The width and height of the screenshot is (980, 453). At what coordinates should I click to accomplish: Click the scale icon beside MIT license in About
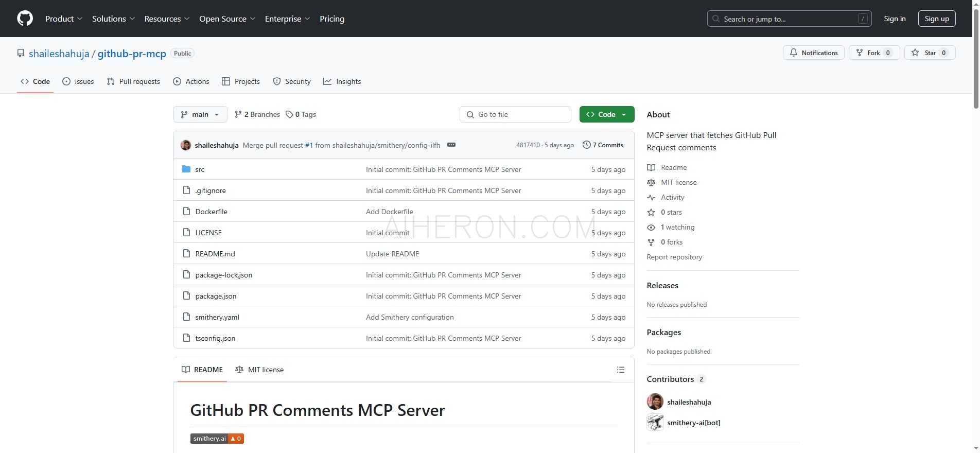(651, 182)
